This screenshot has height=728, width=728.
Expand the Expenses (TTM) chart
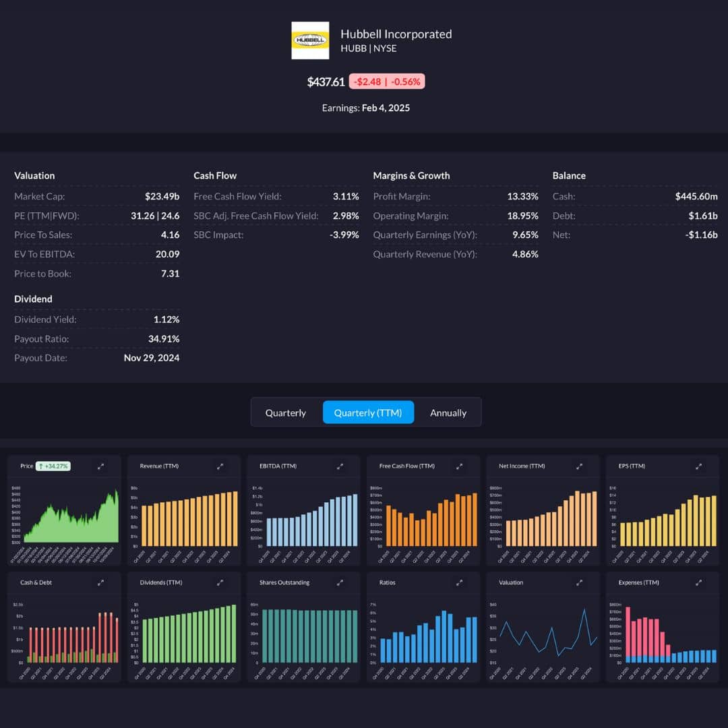pos(698,582)
